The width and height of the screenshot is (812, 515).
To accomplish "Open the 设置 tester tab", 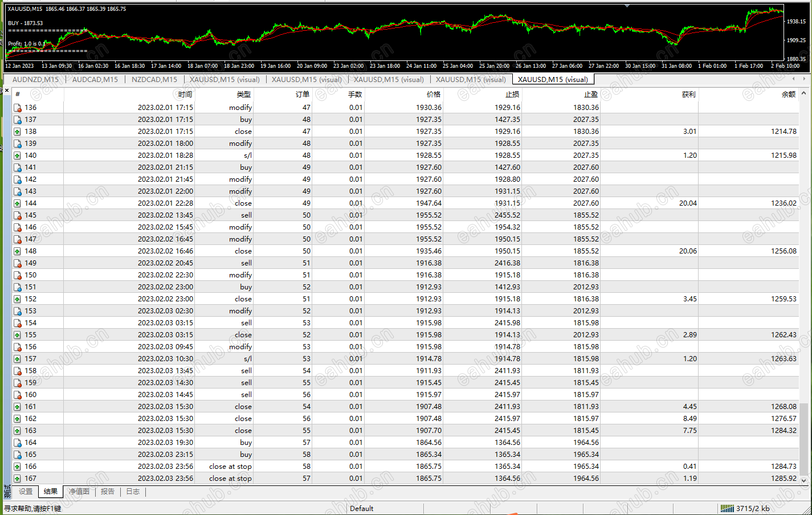I will pyautogui.click(x=26, y=492).
